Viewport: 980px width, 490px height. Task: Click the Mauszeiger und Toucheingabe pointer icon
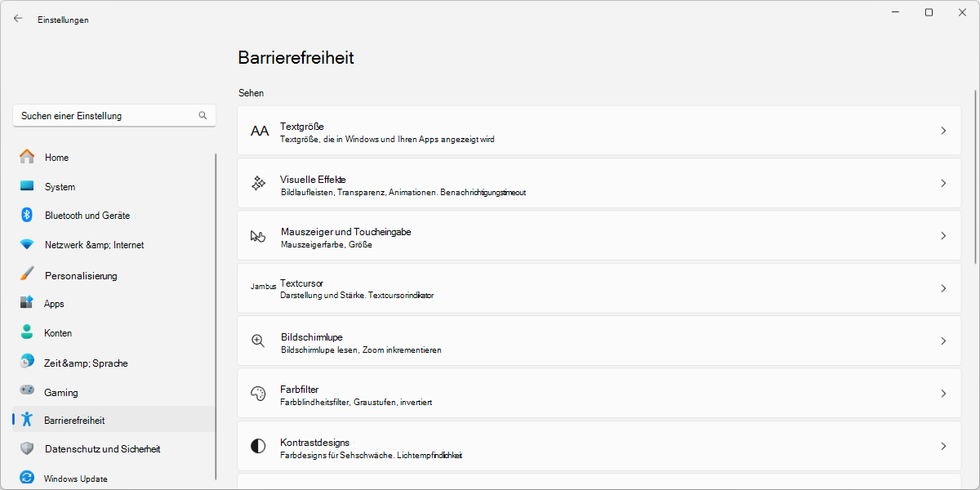click(259, 237)
